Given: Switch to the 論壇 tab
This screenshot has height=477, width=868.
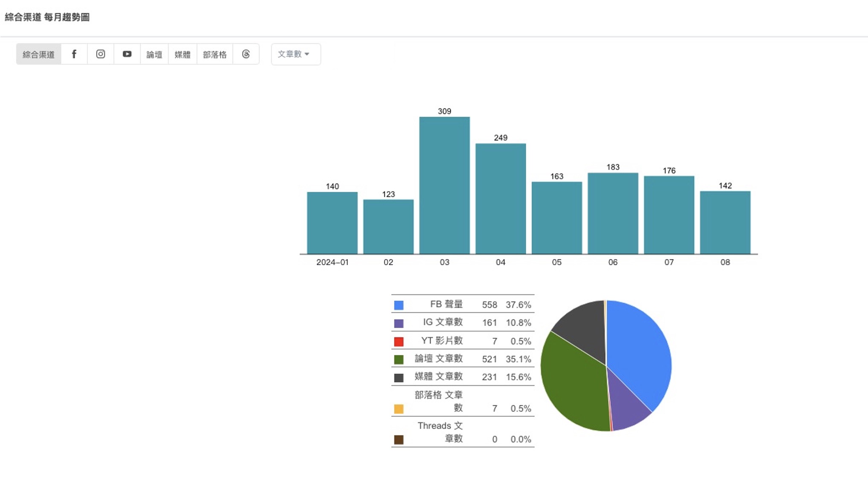Looking at the screenshot, I should pos(154,54).
